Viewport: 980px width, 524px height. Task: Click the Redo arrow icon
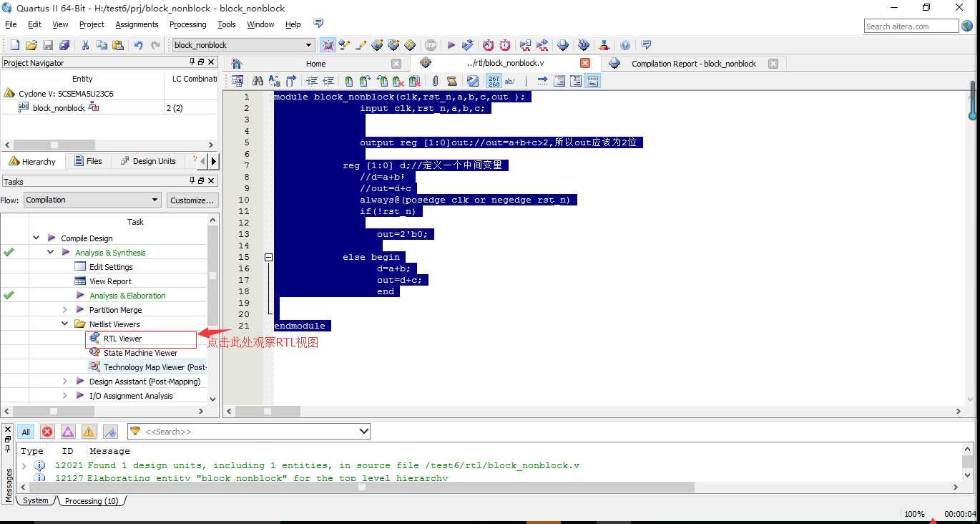155,45
